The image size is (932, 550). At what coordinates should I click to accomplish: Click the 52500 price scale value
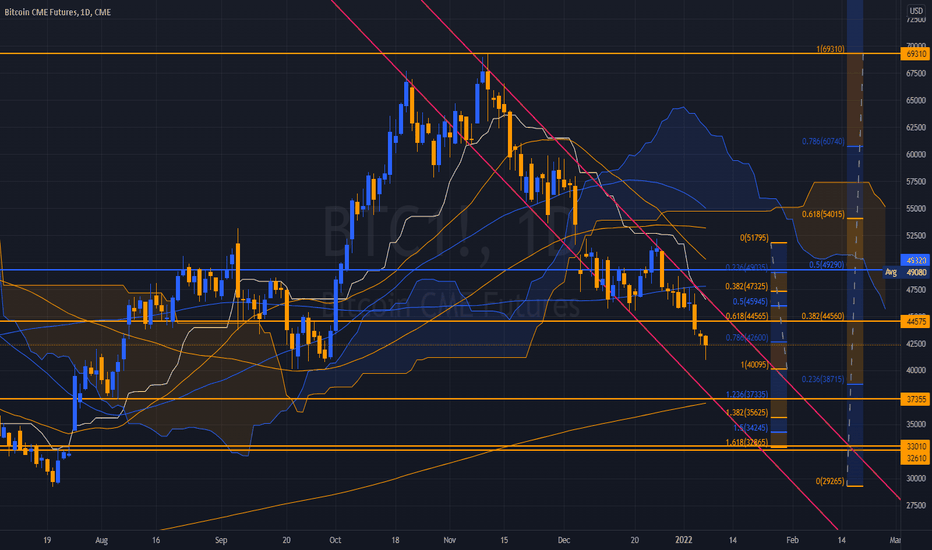tap(915, 235)
